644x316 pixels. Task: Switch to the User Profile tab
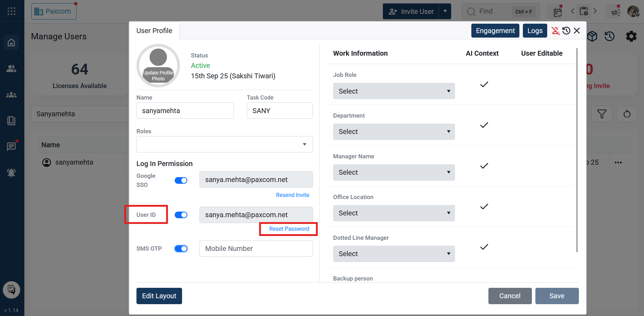154,31
